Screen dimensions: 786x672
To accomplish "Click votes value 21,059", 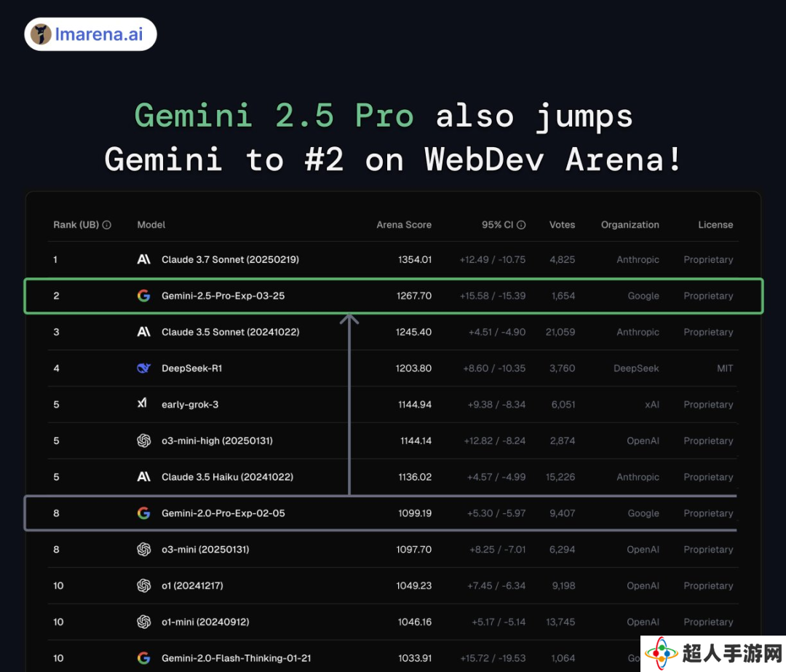I will (560, 332).
